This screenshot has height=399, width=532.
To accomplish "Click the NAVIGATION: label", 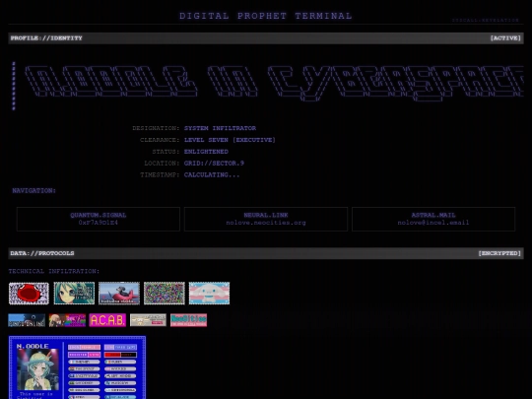I will tap(34, 191).
